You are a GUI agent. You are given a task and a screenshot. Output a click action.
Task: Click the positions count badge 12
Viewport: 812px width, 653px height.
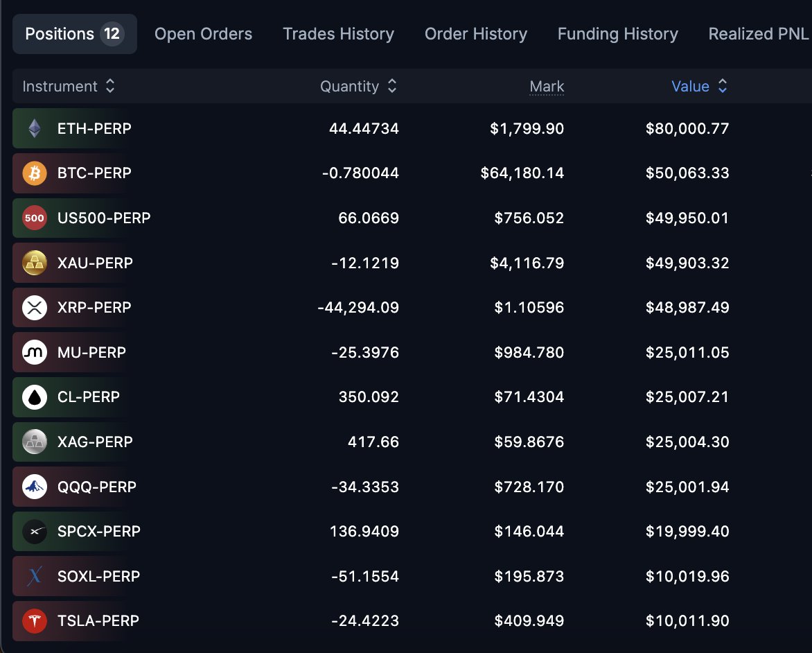click(112, 34)
